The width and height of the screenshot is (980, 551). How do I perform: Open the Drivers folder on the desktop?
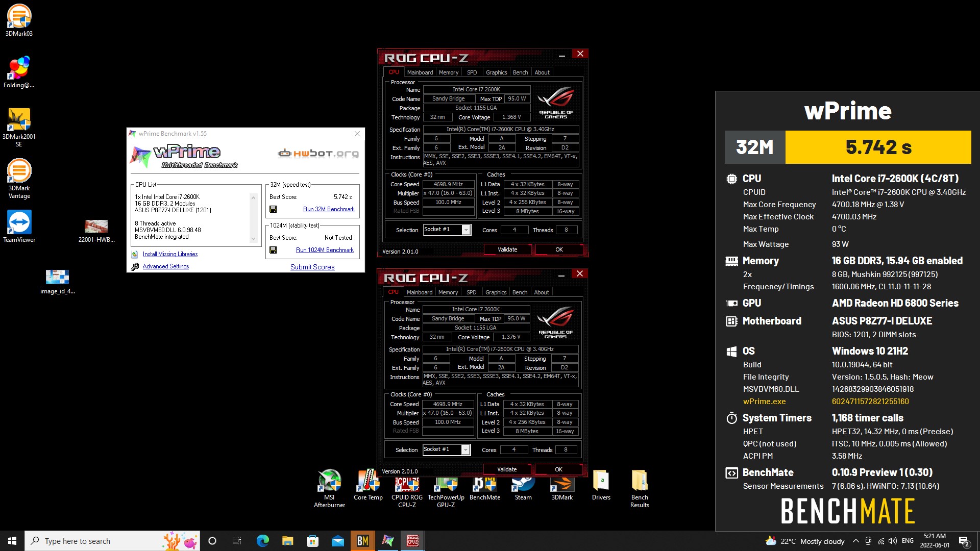pyautogui.click(x=601, y=485)
